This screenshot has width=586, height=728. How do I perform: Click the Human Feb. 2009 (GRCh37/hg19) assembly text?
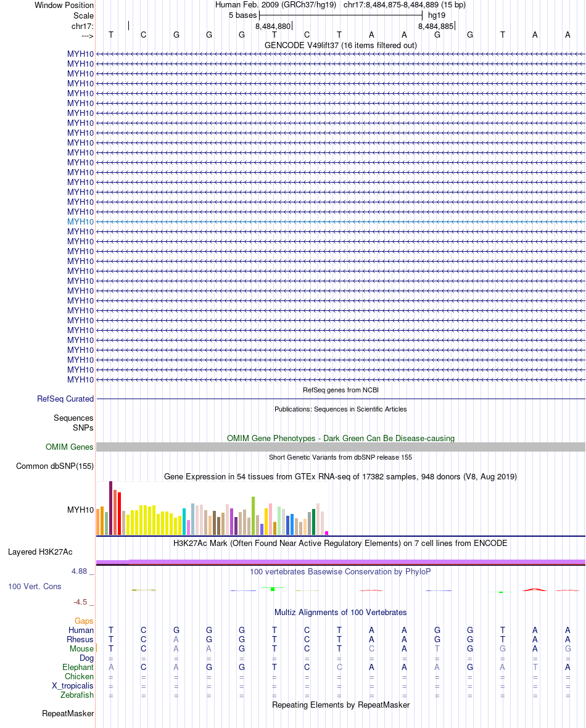click(275, 5)
